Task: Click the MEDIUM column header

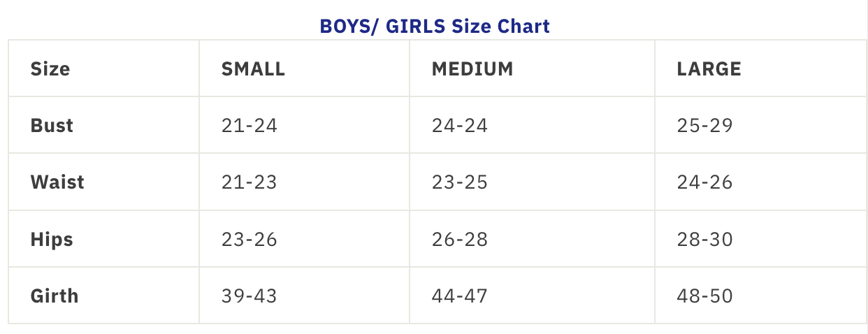Action: pyautogui.click(x=472, y=69)
